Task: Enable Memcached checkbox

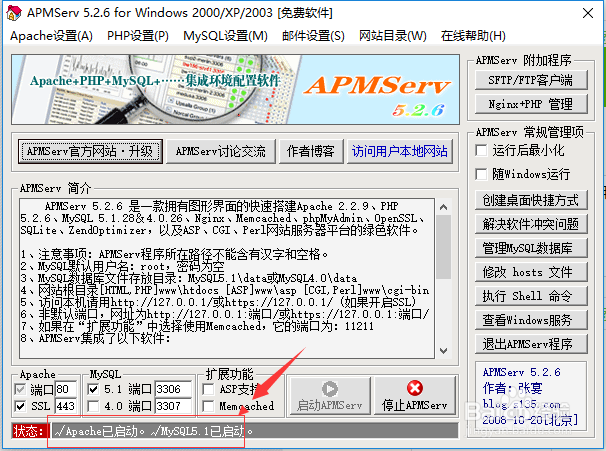Action: [208, 406]
